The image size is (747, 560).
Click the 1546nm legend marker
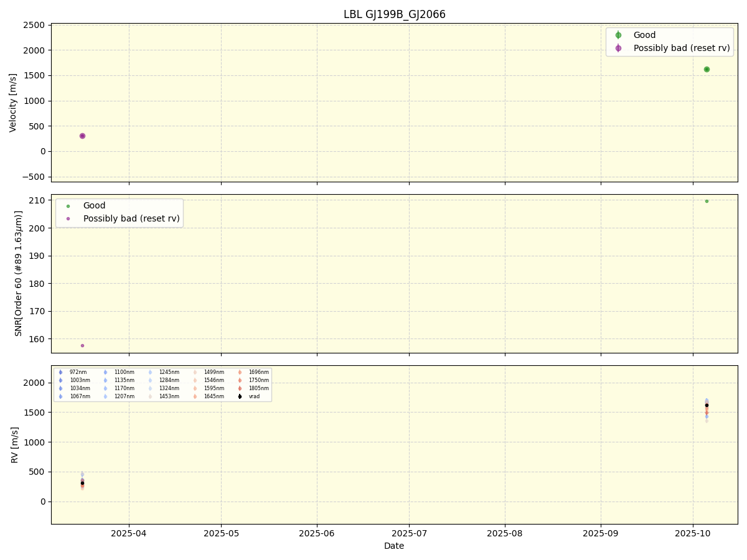(x=195, y=380)
